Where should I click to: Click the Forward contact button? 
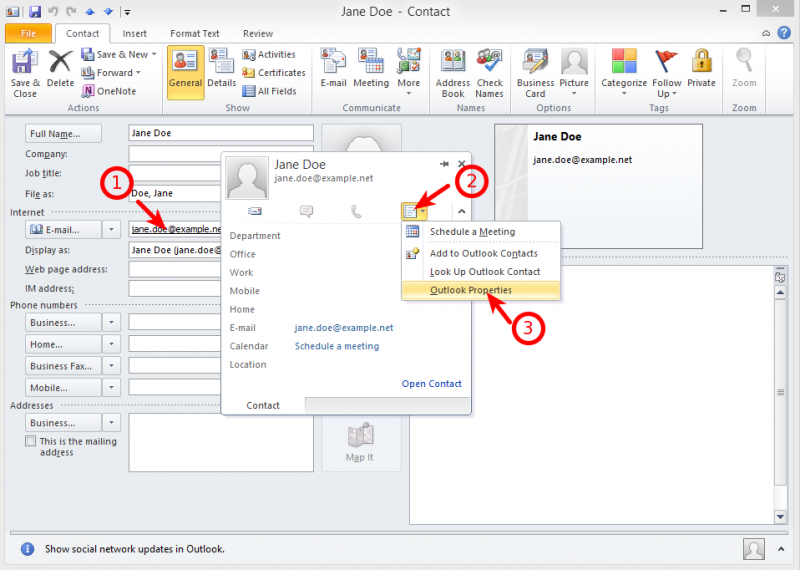pos(111,72)
